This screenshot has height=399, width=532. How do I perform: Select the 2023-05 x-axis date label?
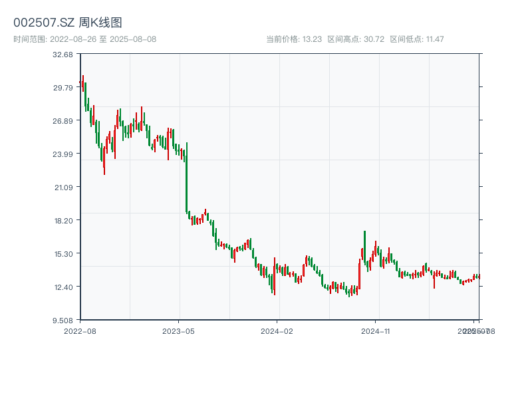pos(178,331)
